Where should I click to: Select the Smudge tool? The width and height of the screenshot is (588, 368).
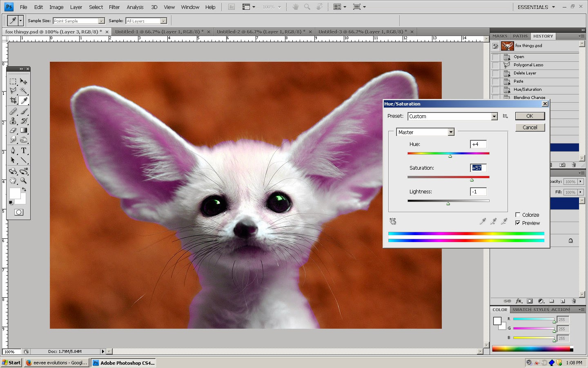click(13, 140)
